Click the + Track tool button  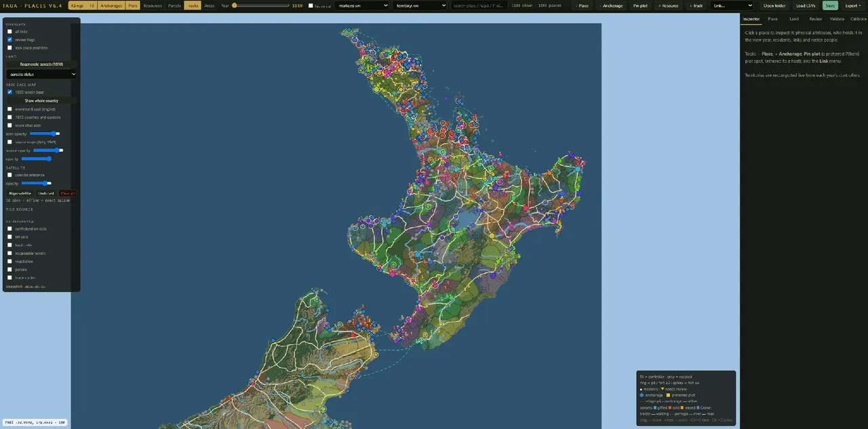click(696, 5)
